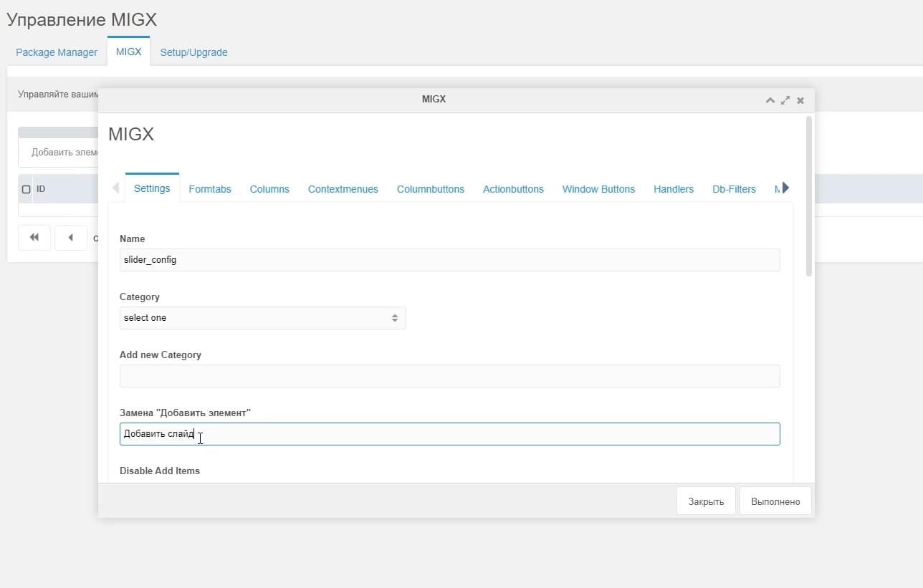
Task: Open the Columns tab
Action: 269,189
